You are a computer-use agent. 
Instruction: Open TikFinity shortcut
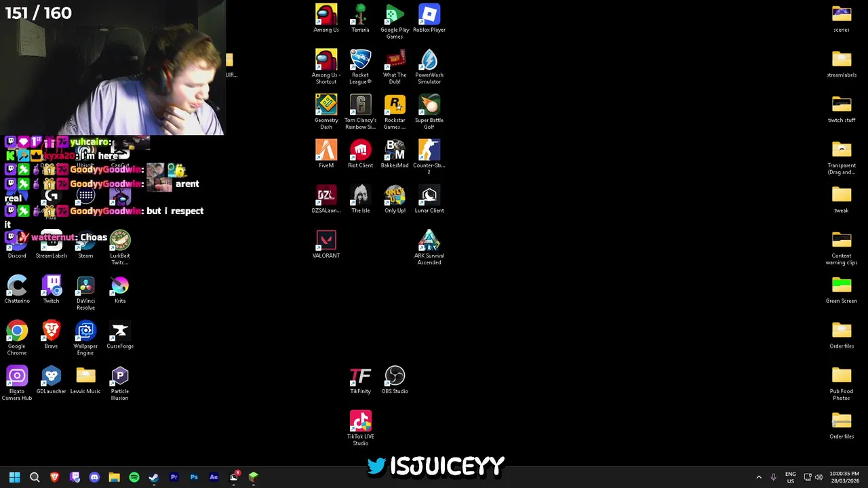coord(360,380)
